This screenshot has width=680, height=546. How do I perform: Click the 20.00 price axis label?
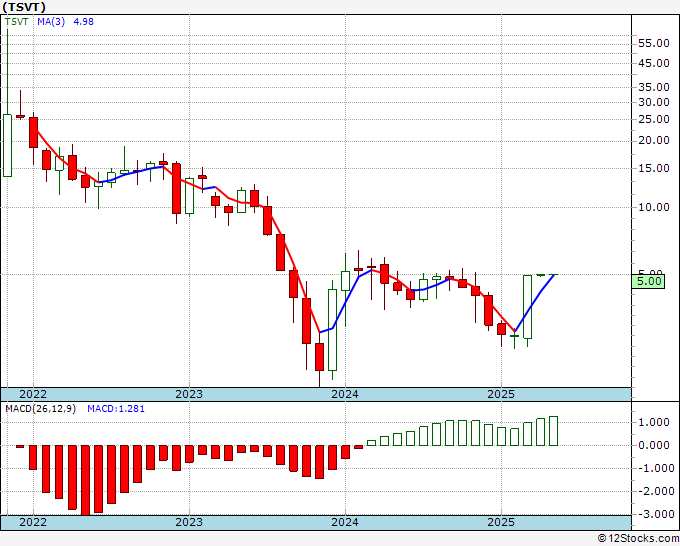coord(654,141)
